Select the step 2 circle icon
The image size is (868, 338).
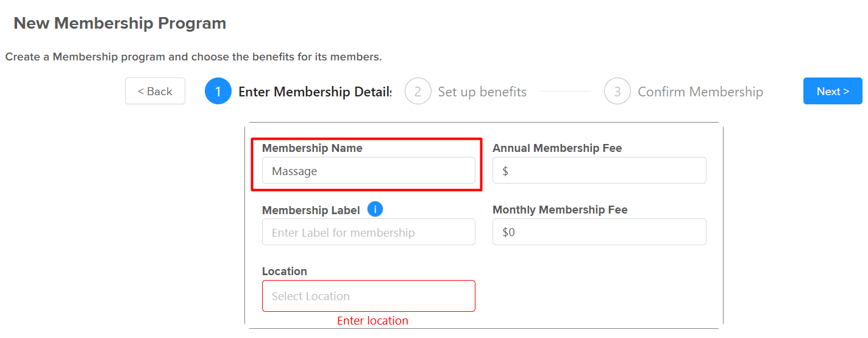pos(418,92)
